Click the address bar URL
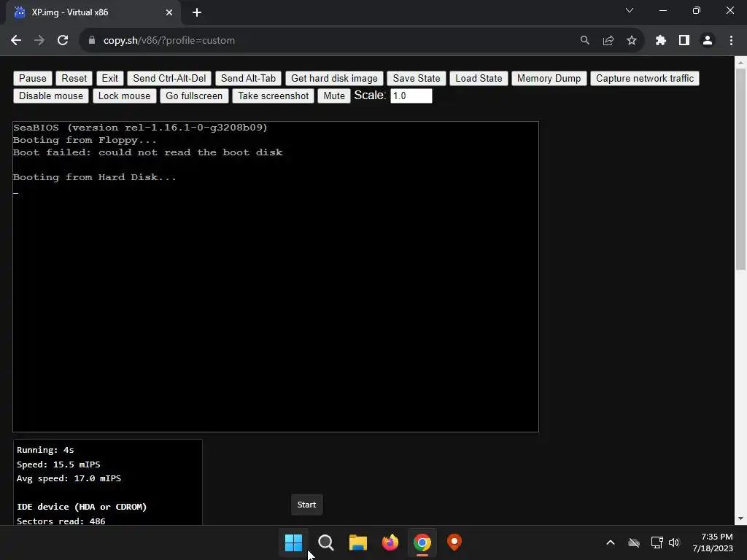 pyautogui.click(x=169, y=41)
